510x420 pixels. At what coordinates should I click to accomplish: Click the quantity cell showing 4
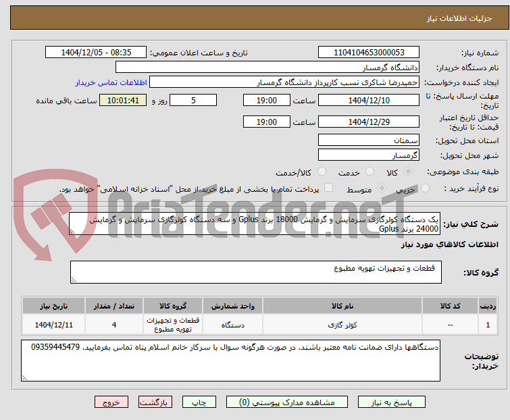(x=114, y=325)
